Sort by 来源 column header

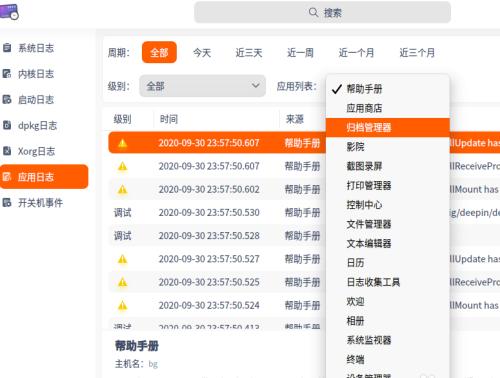[x=295, y=119]
